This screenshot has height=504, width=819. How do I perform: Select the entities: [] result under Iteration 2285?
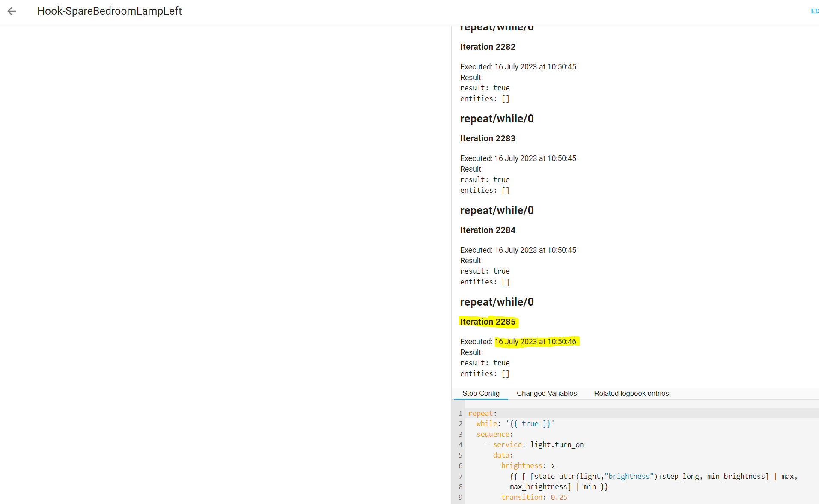[484, 373]
